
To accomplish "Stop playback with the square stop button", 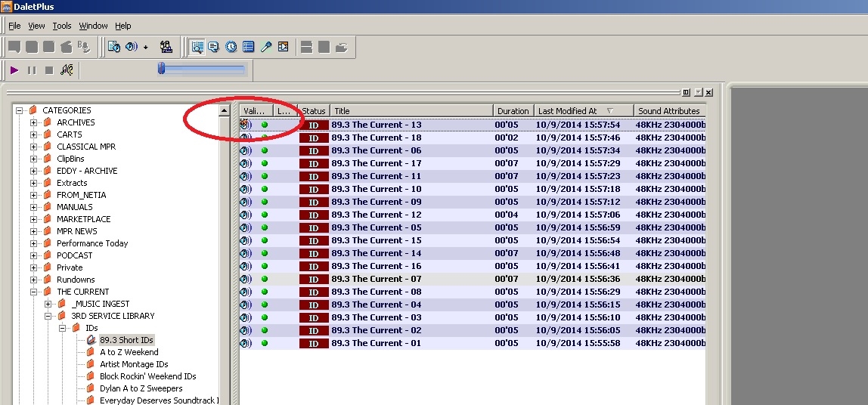I will pyautogui.click(x=48, y=70).
